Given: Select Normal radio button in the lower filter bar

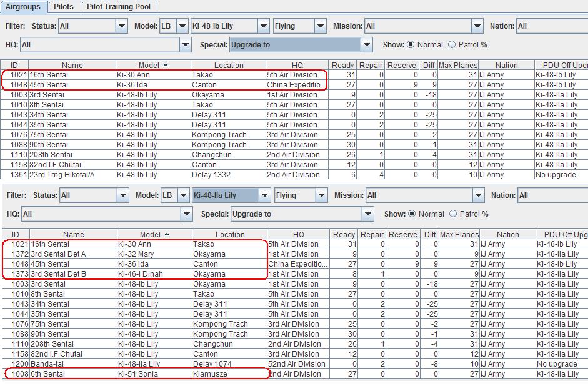Looking at the screenshot, I should coord(412,214).
